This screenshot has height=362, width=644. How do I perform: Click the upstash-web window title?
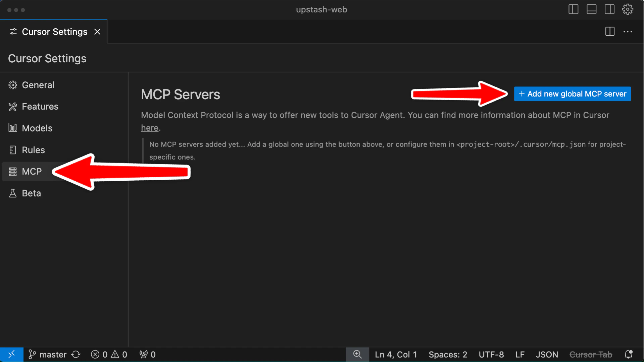coord(321,9)
